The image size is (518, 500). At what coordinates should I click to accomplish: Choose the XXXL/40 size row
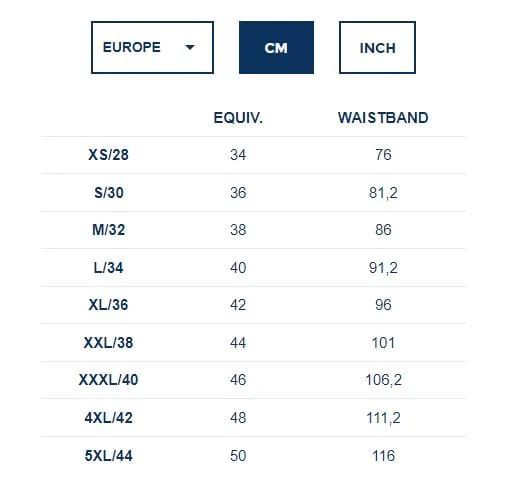pos(253,380)
